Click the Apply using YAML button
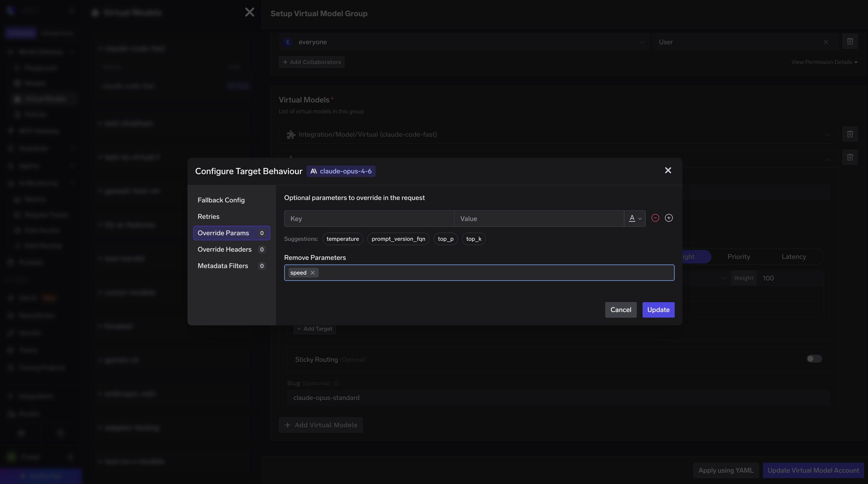The height and width of the screenshot is (484, 868). pos(726,470)
